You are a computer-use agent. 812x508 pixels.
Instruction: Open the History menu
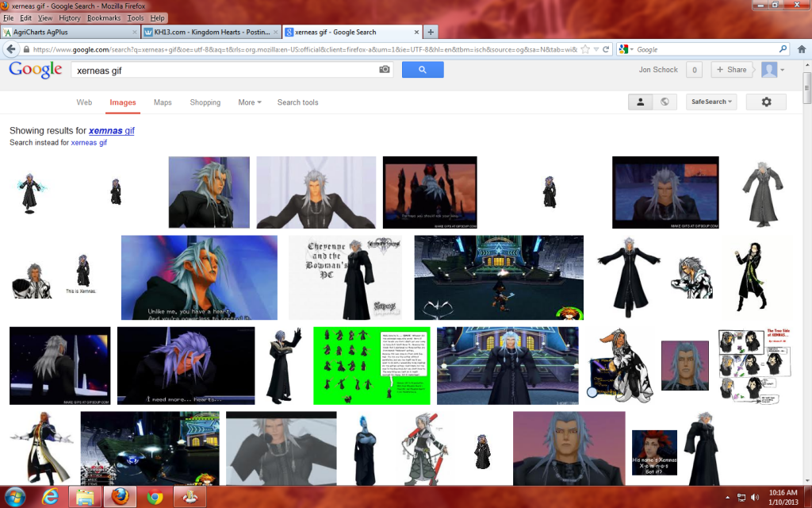(x=70, y=18)
